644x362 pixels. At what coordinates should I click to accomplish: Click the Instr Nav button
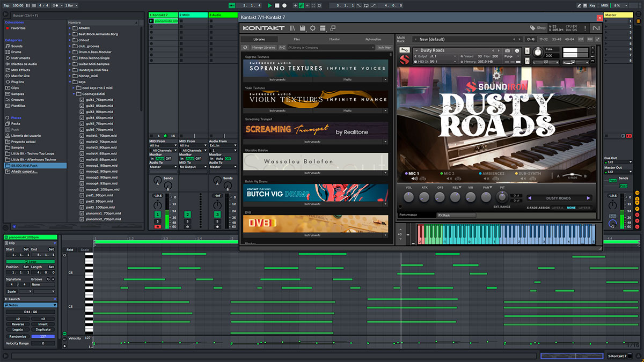384,47
